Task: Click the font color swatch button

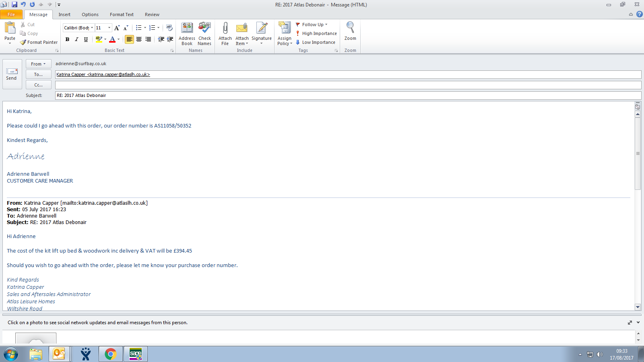Action: (112, 39)
